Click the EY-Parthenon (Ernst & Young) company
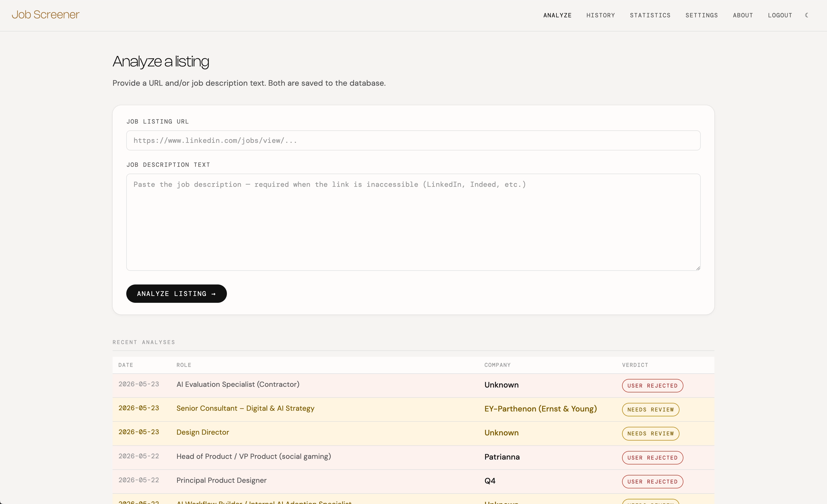This screenshot has width=827, height=504. click(x=540, y=409)
